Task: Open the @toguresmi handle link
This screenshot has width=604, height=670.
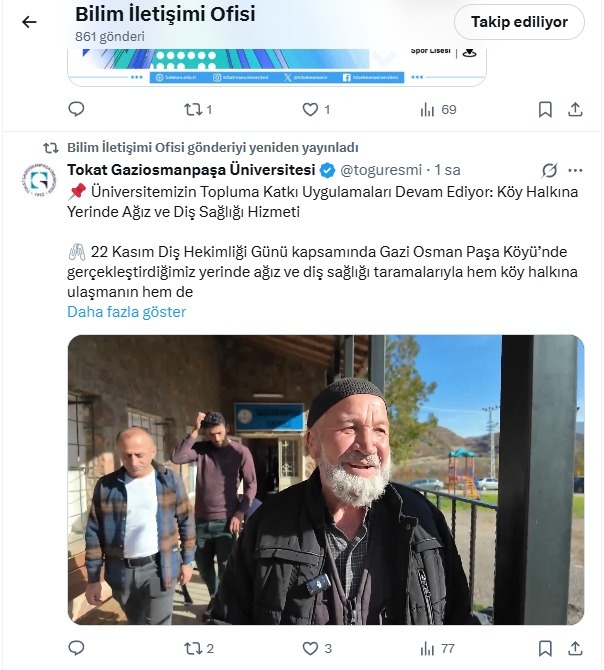Action: [381, 170]
